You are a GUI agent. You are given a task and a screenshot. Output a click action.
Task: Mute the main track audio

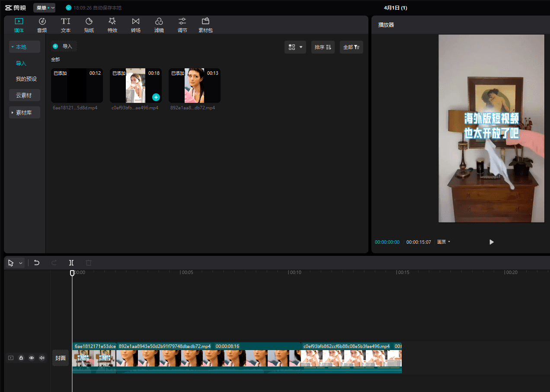pyautogui.click(x=42, y=358)
